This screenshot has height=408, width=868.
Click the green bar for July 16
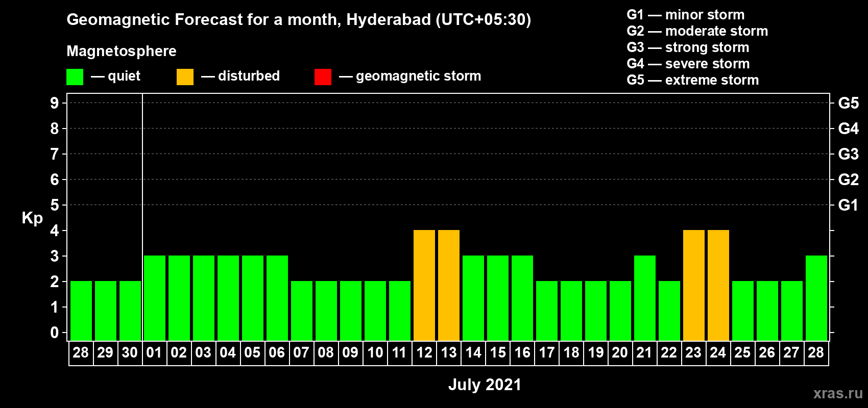pyautogui.click(x=522, y=298)
